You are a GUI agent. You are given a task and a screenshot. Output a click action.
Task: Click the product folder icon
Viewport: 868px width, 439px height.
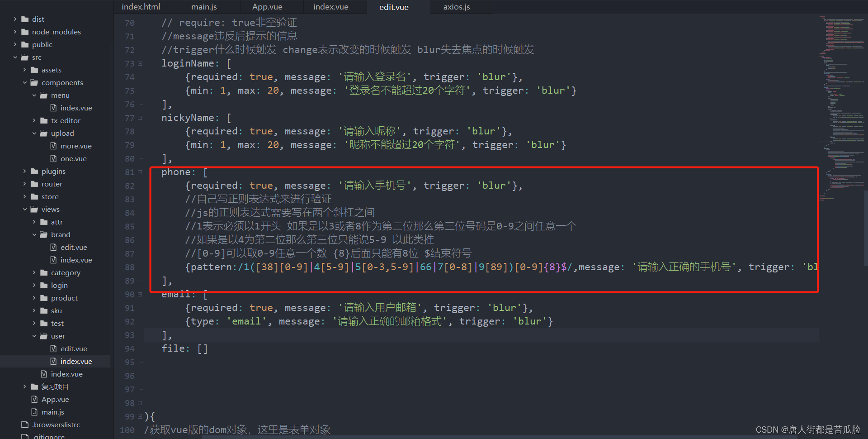(44, 298)
